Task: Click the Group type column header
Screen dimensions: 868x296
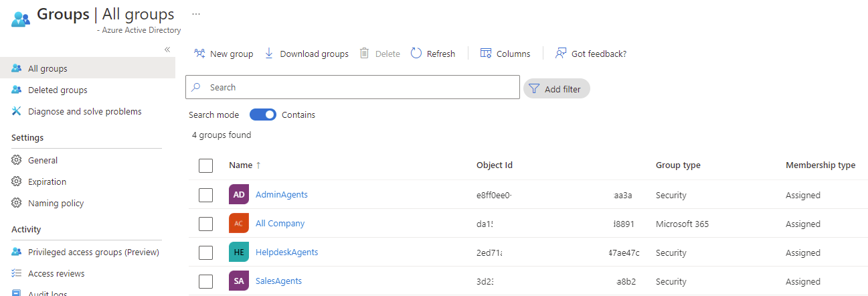Action: 678,165
